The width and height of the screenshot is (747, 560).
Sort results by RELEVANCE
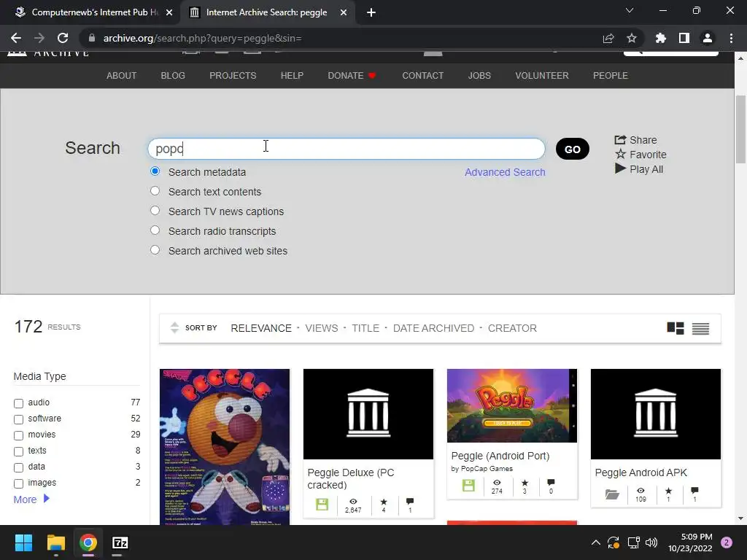click(261, 328)
